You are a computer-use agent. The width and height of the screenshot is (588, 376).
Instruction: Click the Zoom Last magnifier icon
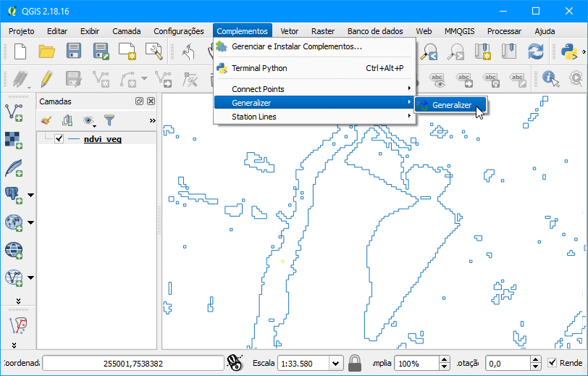click(x=429, y=51)
